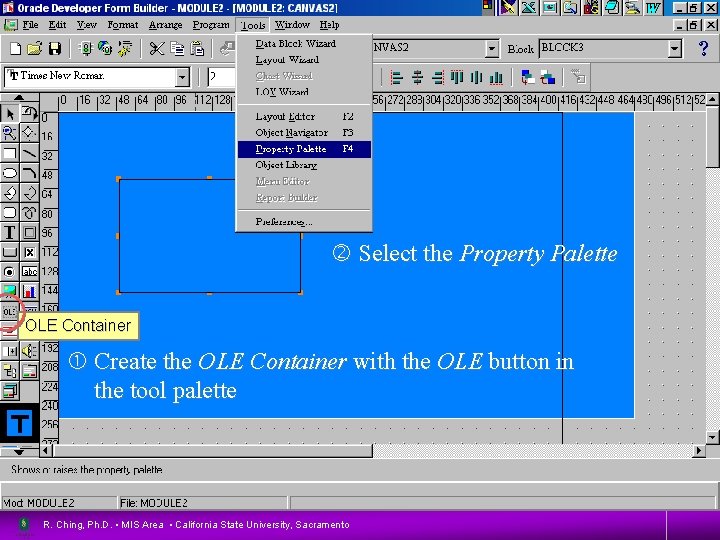Select the Text tool with T

click(x=10, y=232)
